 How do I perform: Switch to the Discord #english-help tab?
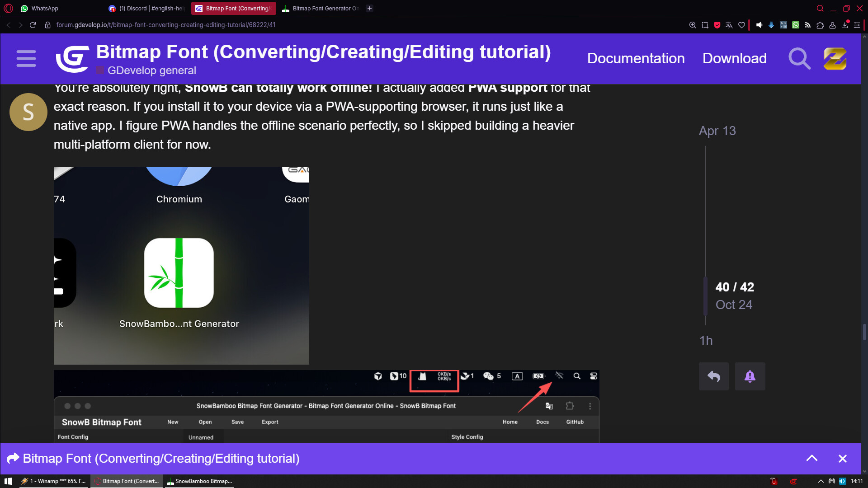[146, 8]
